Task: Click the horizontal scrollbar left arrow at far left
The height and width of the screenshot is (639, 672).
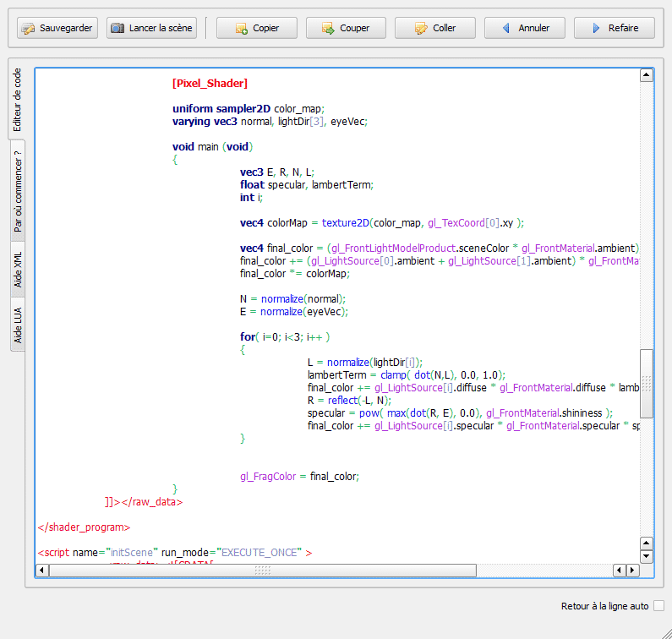Action: tap(42, 570)
